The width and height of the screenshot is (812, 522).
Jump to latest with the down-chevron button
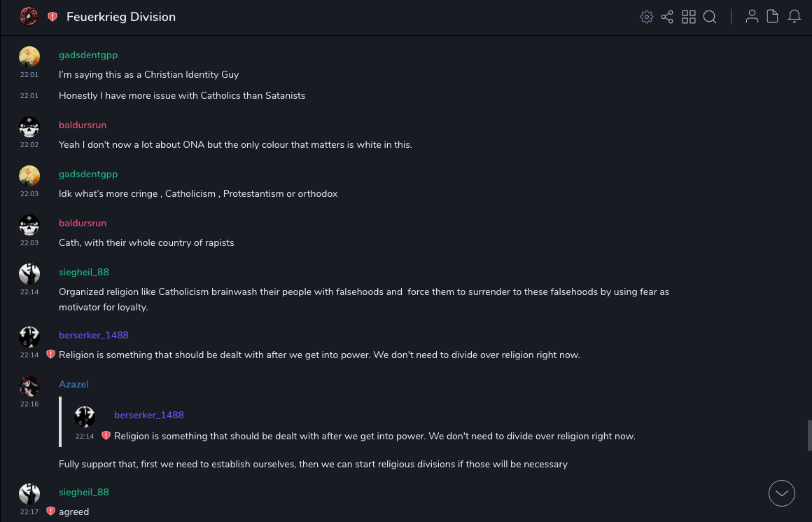[781, 493]
